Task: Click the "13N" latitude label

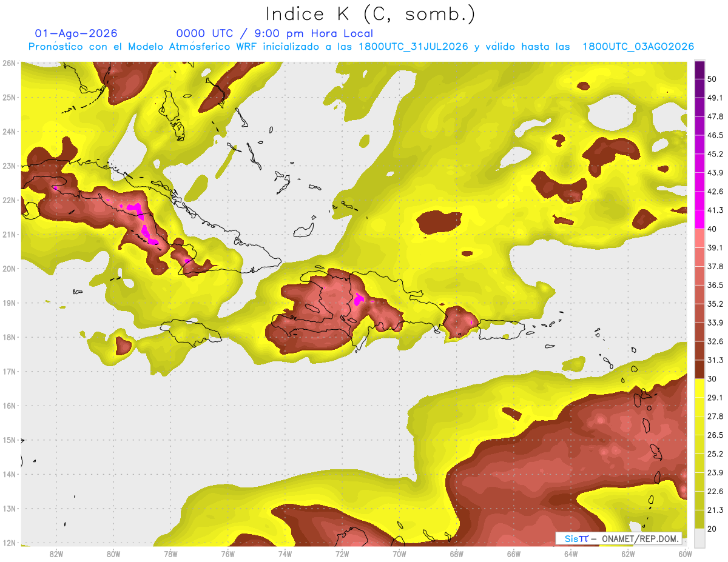Action: (x=8, y=508)
